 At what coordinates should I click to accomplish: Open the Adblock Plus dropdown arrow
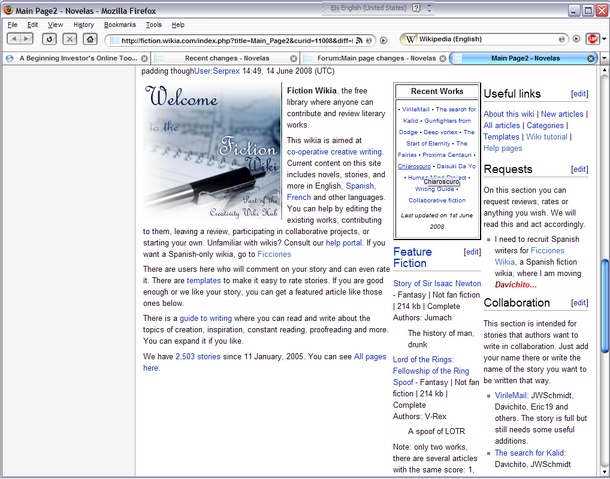coord(604,39)
